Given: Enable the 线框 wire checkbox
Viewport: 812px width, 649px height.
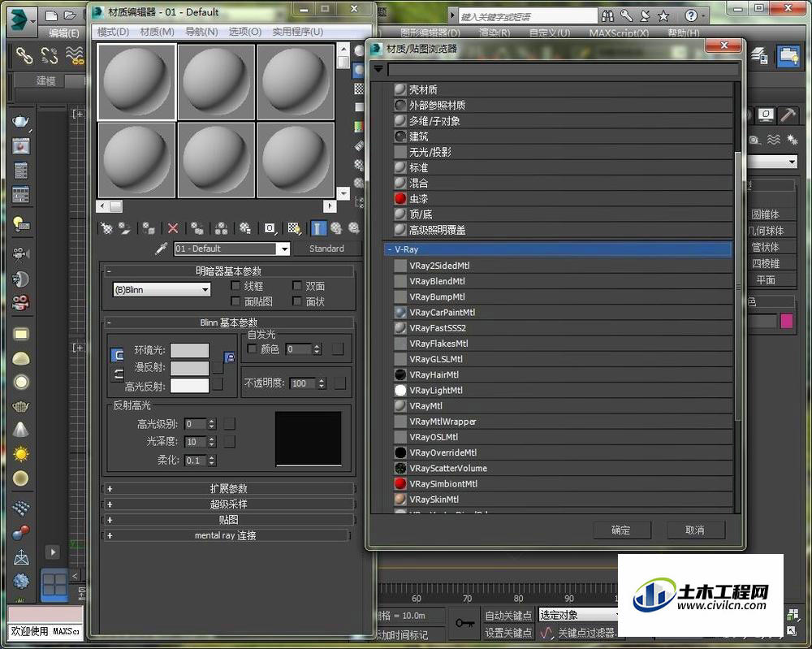Looking at the screenshot, I should pos(235,286).
